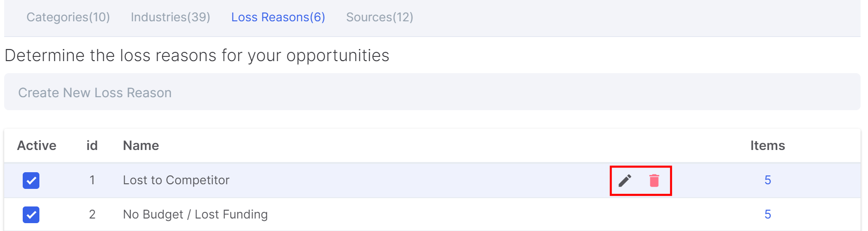This screenshot has height=231, width=868.
Task: Delete Lost to Competitor via trash icon
Action: click(x=654, y=181)
